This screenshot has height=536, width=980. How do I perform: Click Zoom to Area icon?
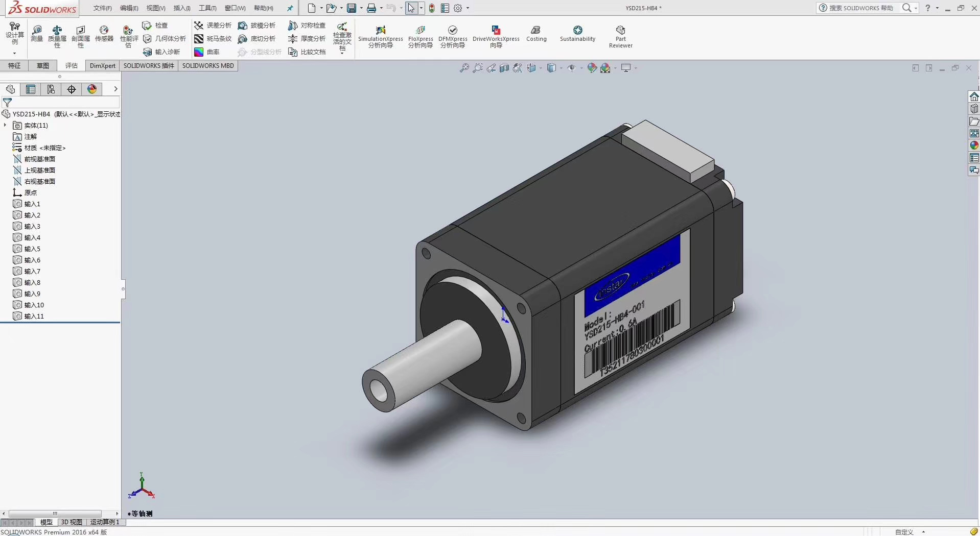pos(477,68)
